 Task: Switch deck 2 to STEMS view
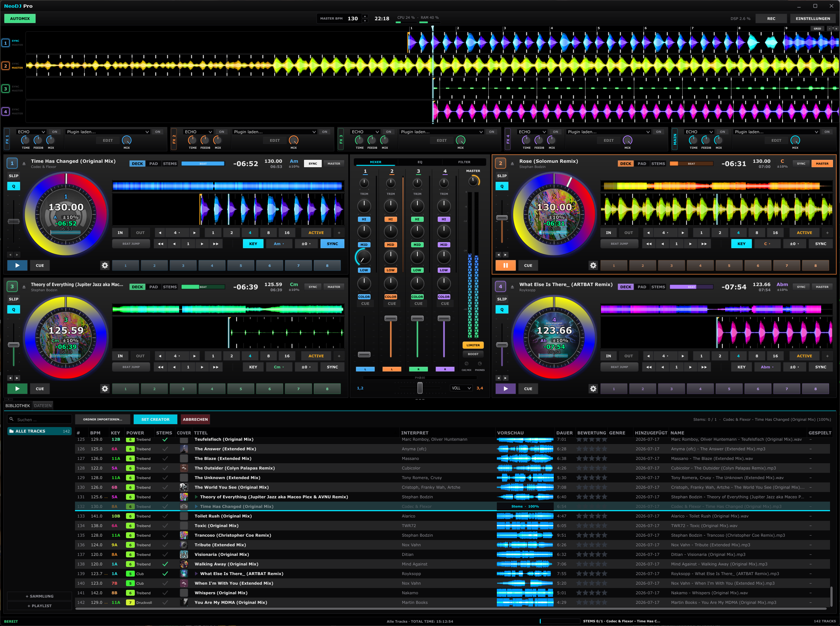pyautogui.click(x=658, y=164)
